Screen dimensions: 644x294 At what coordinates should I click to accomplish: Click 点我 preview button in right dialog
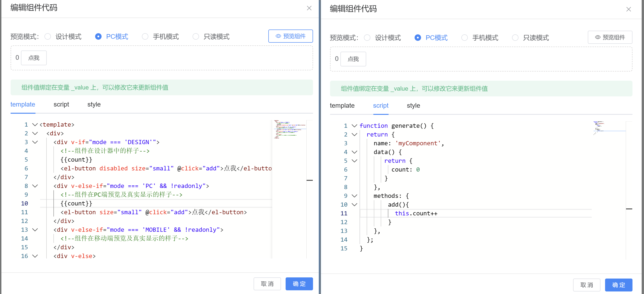(x=353, y=59)
